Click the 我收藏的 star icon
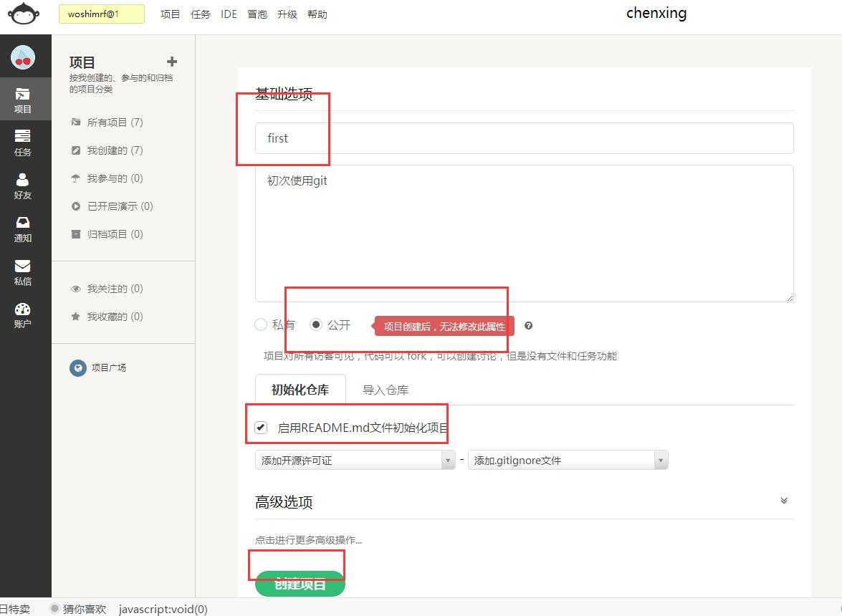842x616 pixels. click(76, 317)
